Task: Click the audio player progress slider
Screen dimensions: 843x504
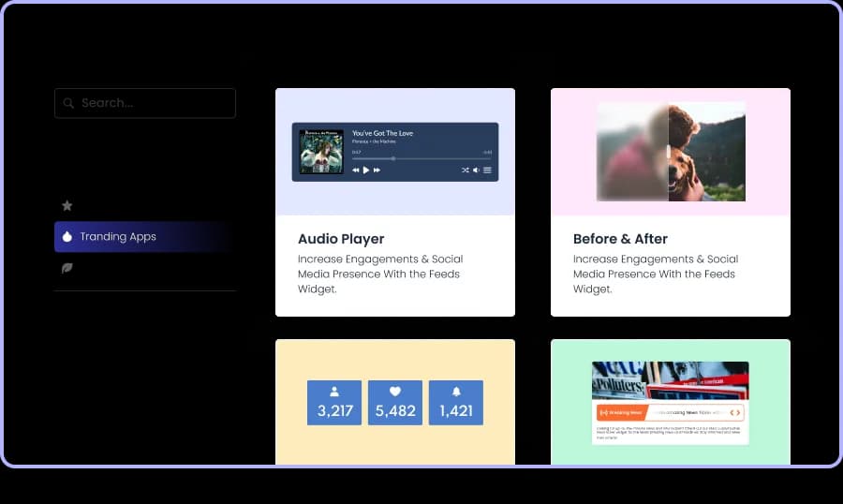Action: pos(421,158)
